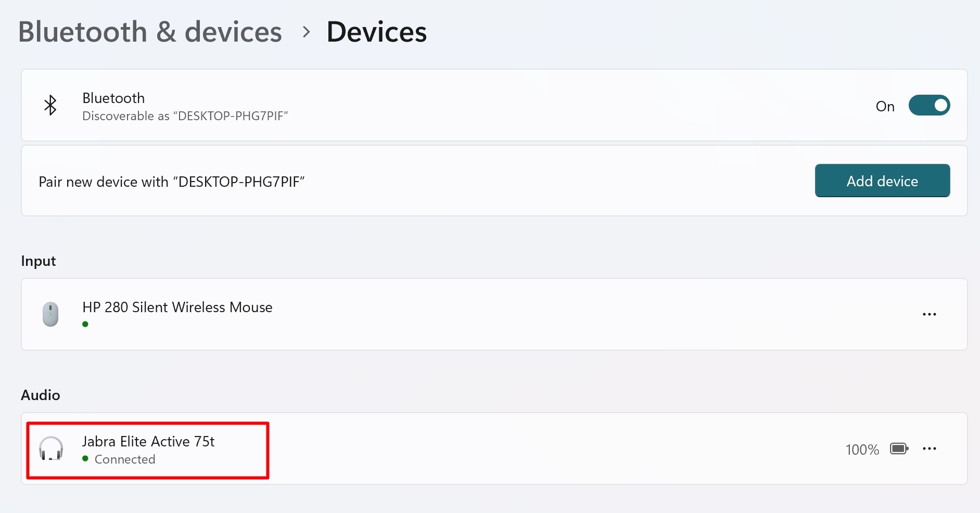Viewport: 980px width, 513px height.
Task: Click the Devices page title
Action: (x=377, y=32)
